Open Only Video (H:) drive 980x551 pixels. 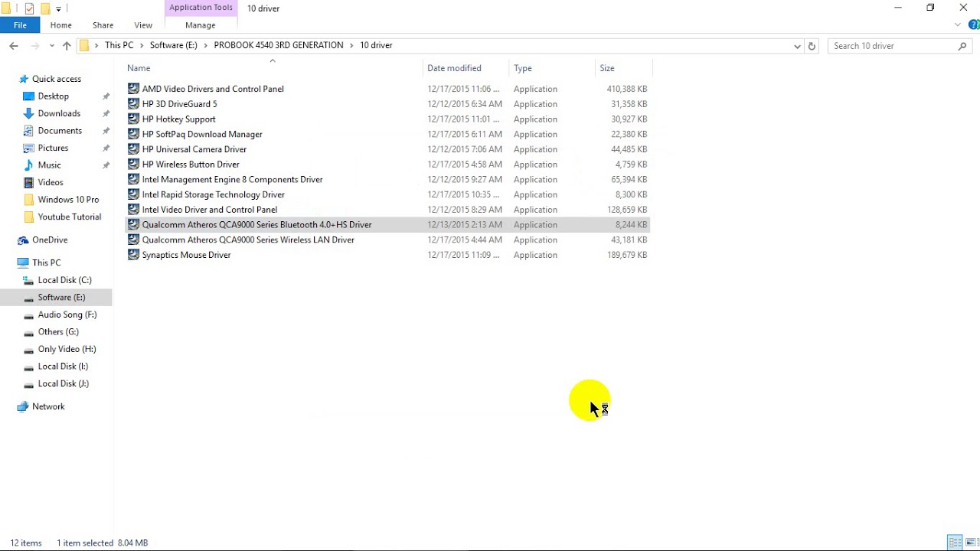coord(67,349)
